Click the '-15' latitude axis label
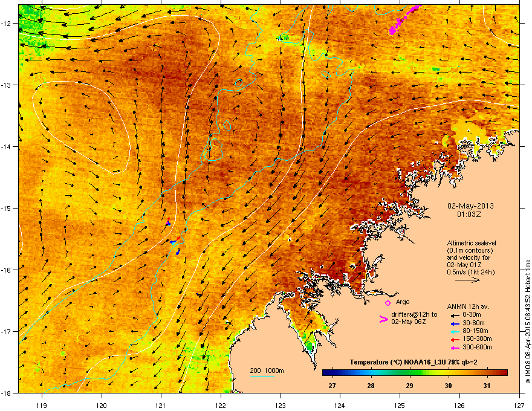The height and width of the screenshot is (411, 532). pyautogui.click(x=7, y=208)
